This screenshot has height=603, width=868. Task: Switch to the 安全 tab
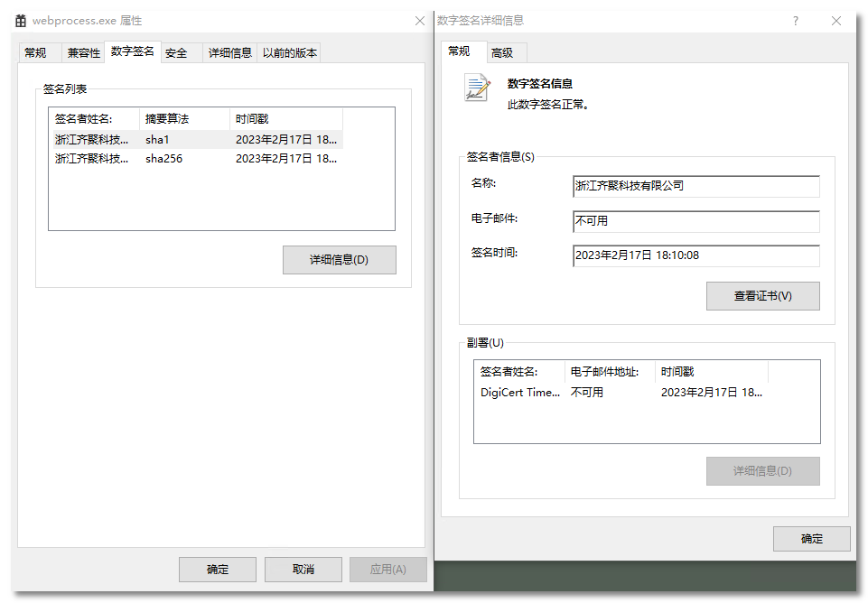point(178,52)
